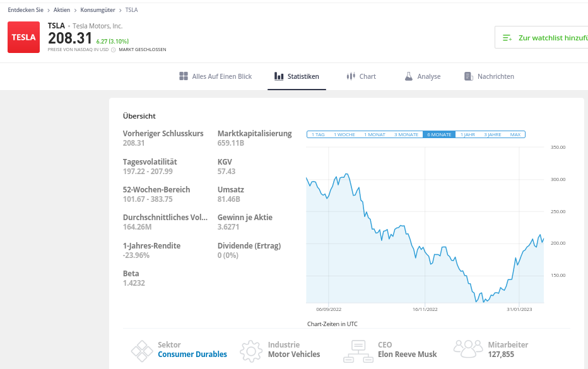Select the 6 MONATE chart range
This screenshot has height=369, width=588.
pos(439,134)
